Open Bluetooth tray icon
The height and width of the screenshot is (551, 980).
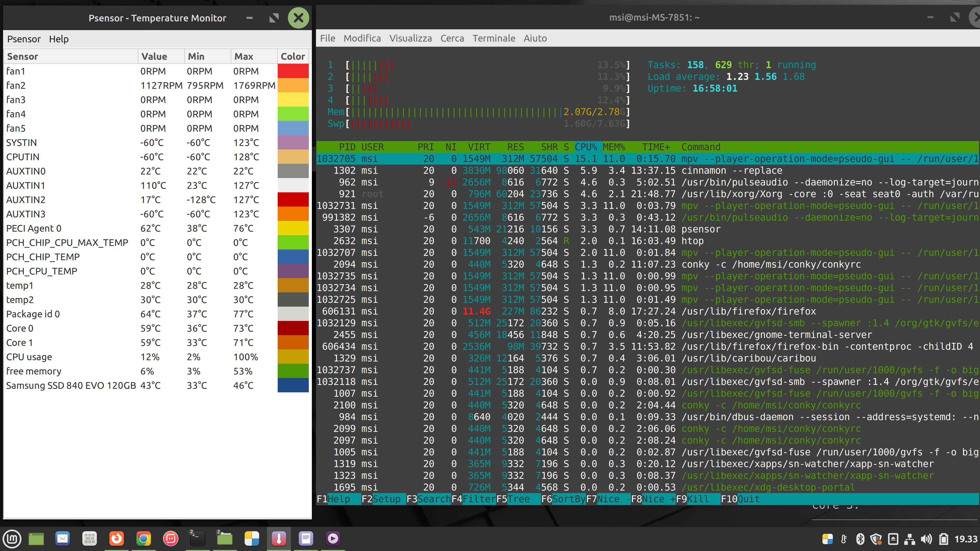tap(860, 539)
